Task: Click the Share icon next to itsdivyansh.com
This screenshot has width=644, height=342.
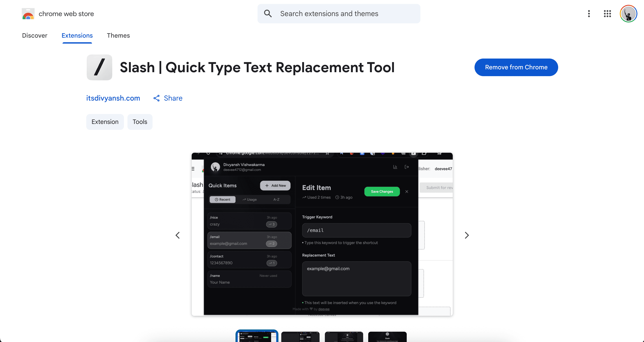Action: tap(156, 98)
